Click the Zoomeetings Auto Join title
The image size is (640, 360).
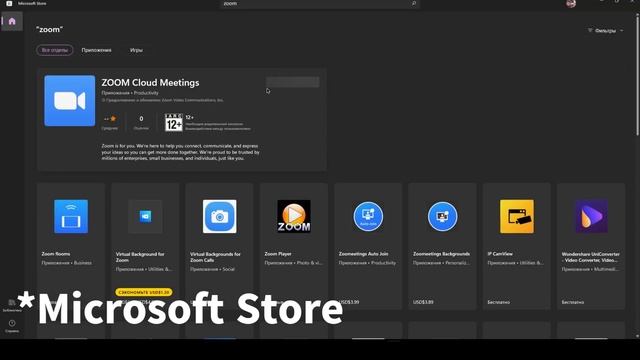[x=363, y=254]
